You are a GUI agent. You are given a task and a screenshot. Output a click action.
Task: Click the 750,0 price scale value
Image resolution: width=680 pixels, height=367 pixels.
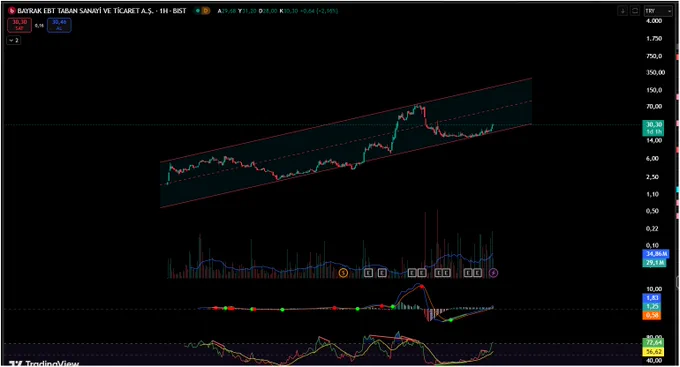[654, 56]
